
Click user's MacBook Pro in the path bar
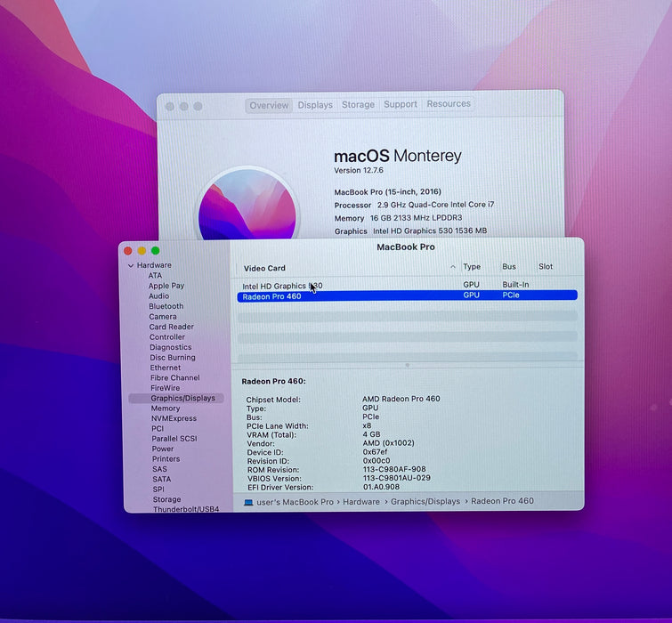pyautogui.click(x=295, y=502)
